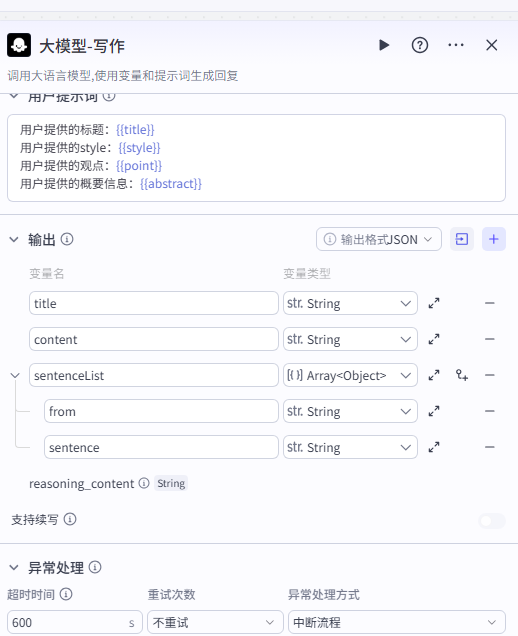Open help question-mark icon in header
The image size is (518, 636).
[x=420, y=45]
